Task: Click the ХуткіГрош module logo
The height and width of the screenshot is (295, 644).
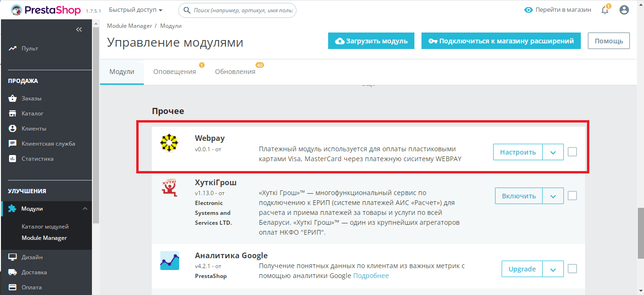Action: click(169, 187)
